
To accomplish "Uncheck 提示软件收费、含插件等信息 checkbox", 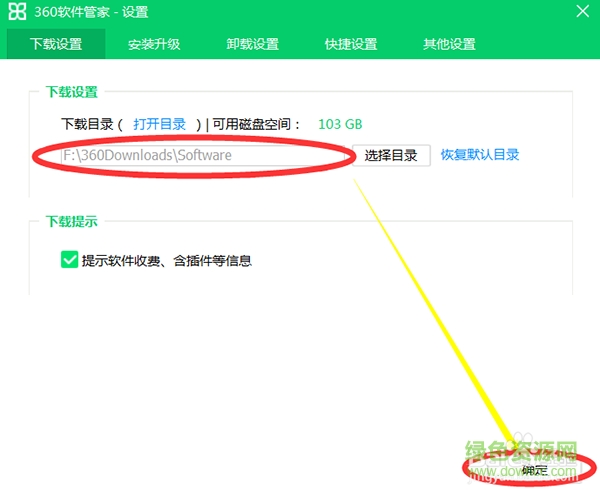I will (x=69, y=260).
